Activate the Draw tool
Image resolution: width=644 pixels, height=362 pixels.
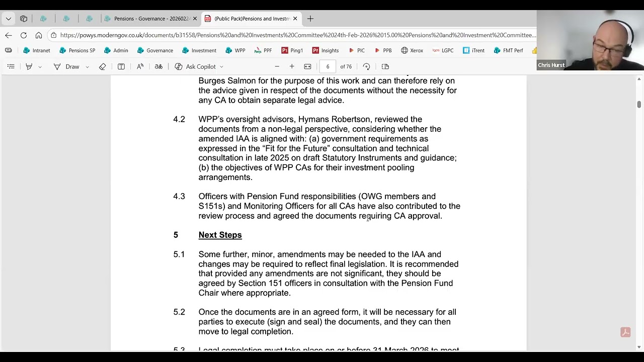pos(66,66)
